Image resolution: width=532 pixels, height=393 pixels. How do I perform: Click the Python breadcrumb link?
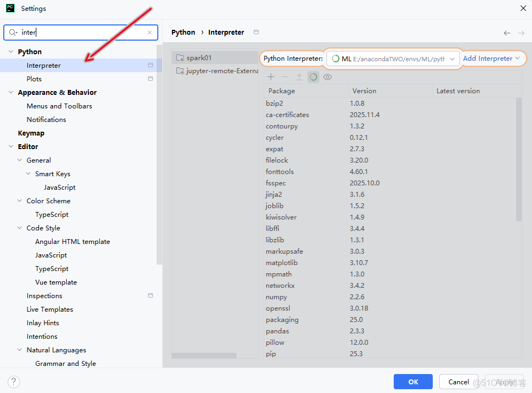coord(183,32)
